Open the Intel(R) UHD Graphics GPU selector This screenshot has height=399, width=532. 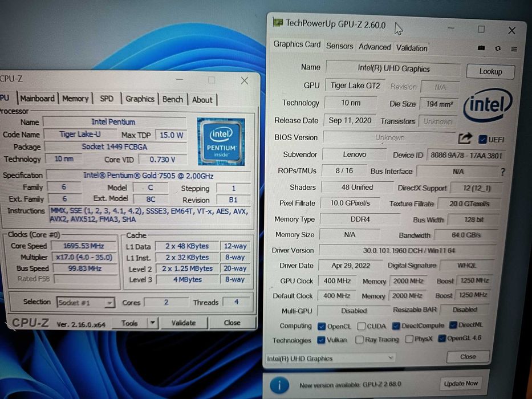coord(330,359)
